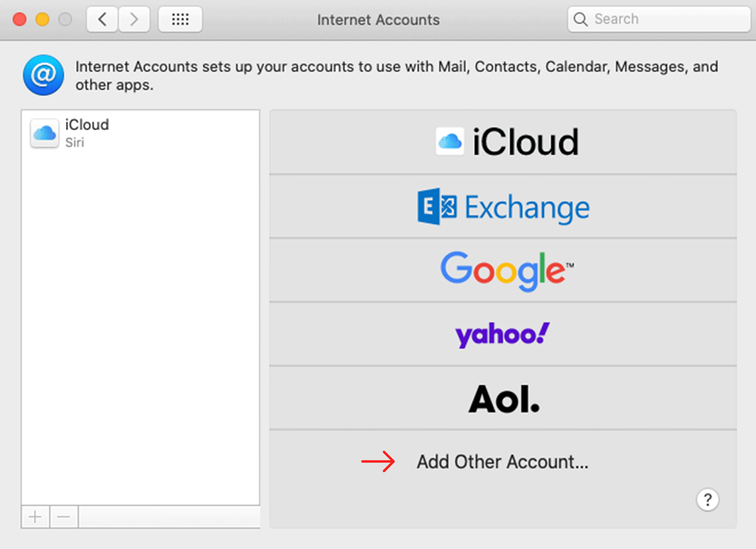Minimize the Internet Accounts window

click(x=42, y=20)
